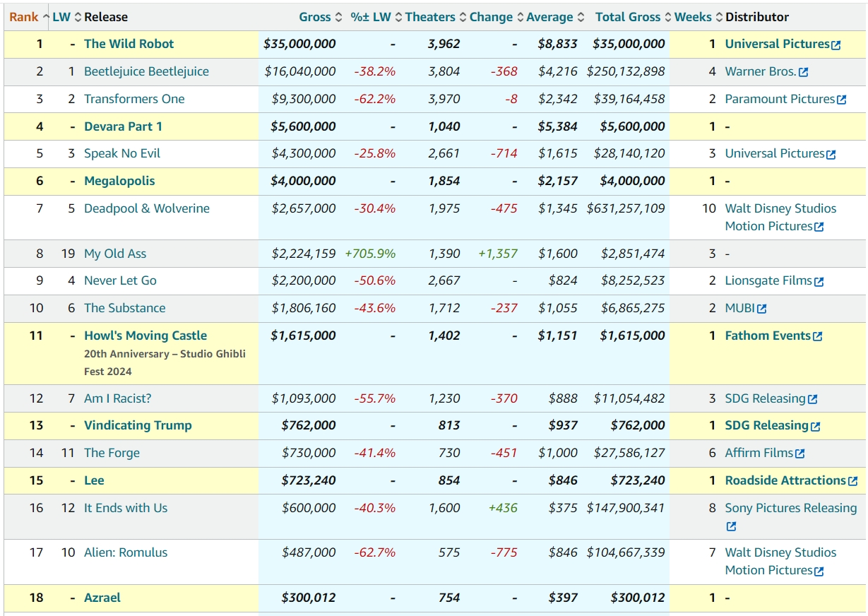Open The Substance release link
Viewport: 868px width, 616px height.
125,308
